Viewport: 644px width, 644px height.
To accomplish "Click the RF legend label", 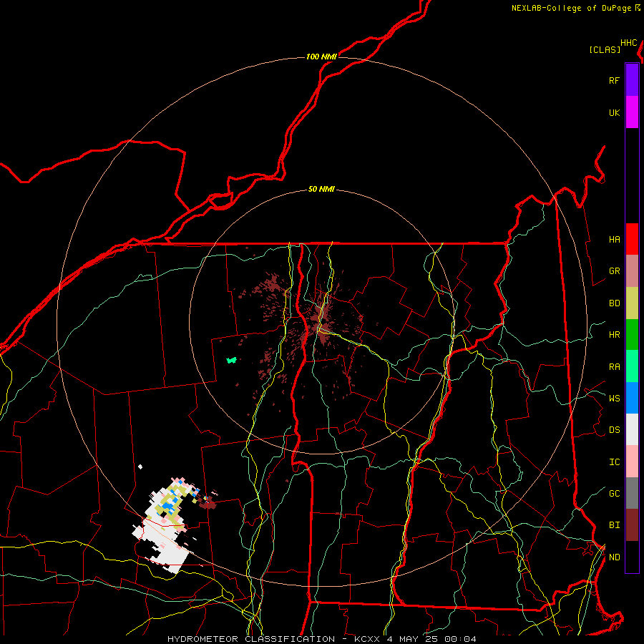I will (x=614, y=80).
